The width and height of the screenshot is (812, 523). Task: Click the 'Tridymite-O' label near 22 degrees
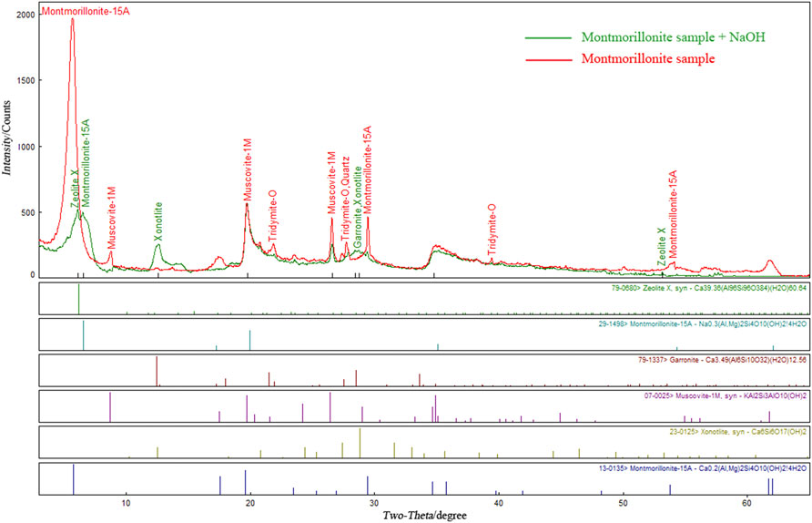(273, 216)
